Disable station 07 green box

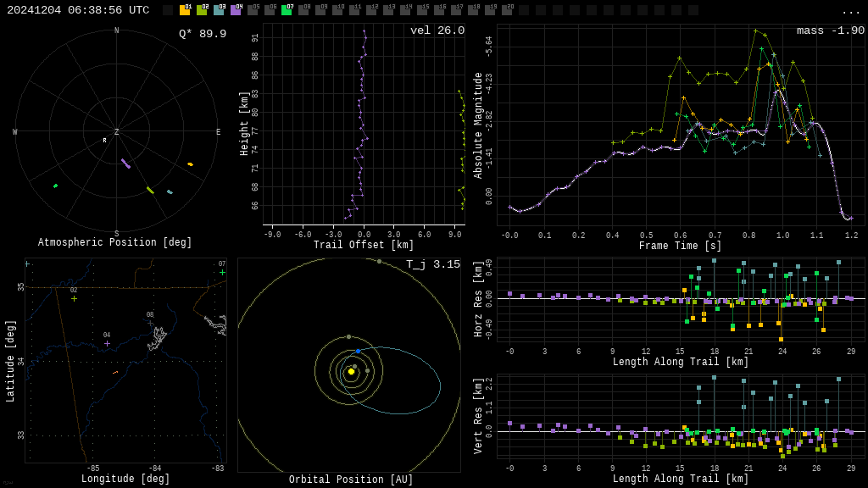click(x=287, y=10)
